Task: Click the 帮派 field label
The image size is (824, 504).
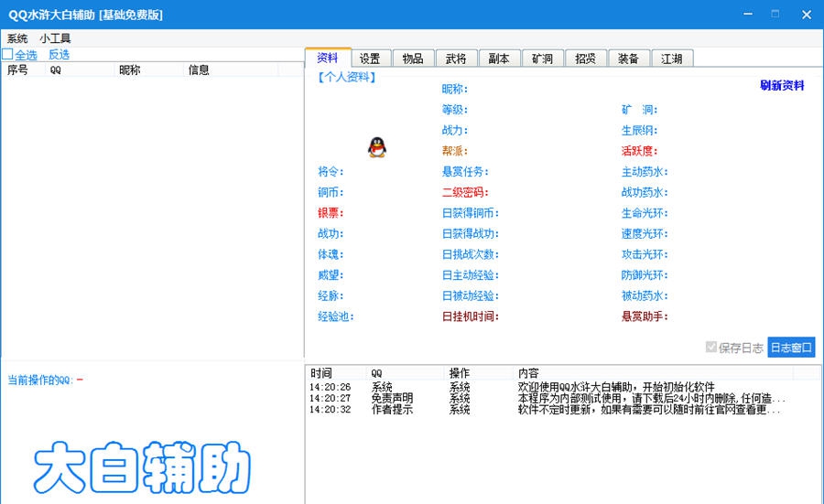Action: tap(454, 151)
